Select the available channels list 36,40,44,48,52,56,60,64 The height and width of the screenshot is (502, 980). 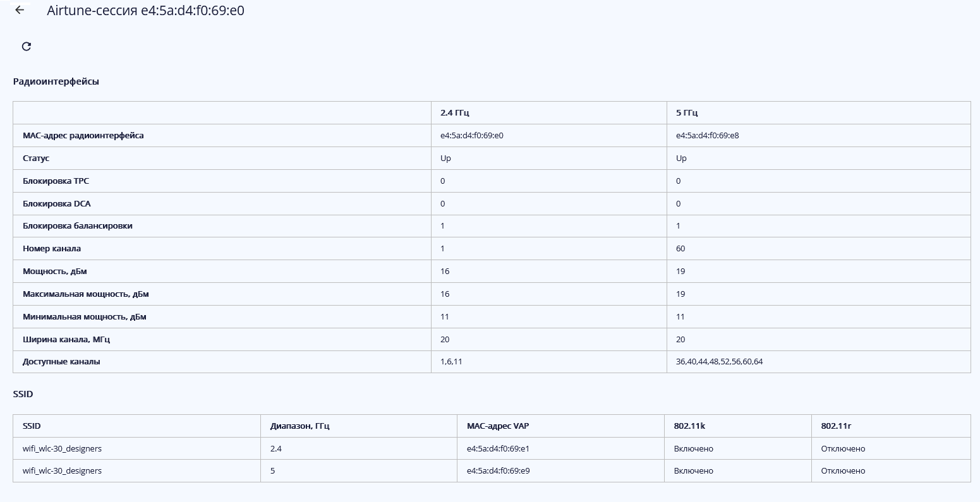(x=719, y=362)
